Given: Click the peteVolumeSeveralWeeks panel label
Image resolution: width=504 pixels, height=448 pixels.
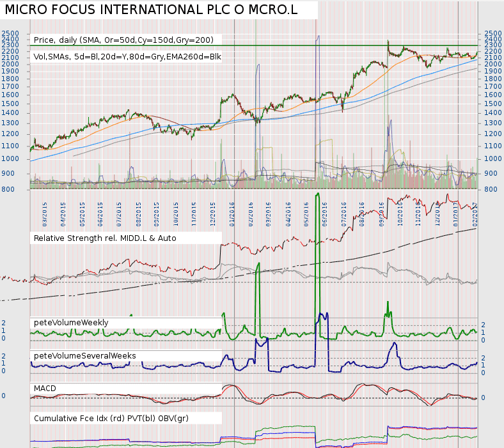Looking at the screenshot, I should (x=85, y=356).
